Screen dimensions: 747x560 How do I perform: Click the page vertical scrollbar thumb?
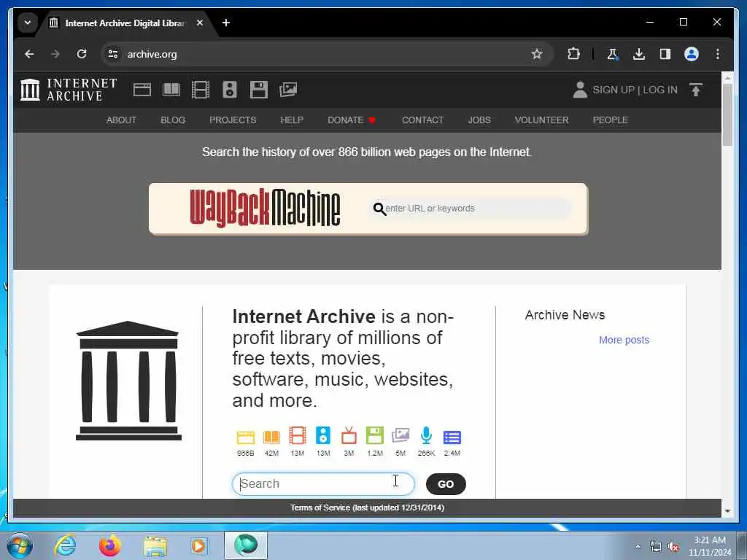[727, 114]
